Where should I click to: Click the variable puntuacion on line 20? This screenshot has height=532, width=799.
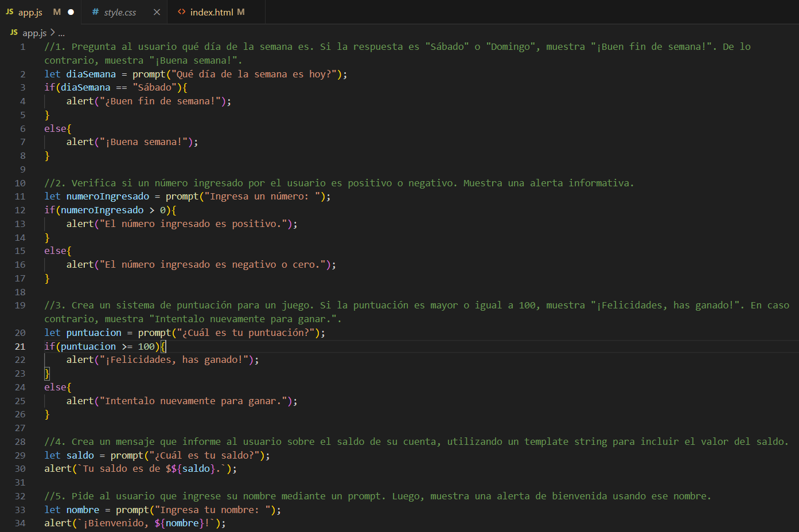click(x=94, y=333)
